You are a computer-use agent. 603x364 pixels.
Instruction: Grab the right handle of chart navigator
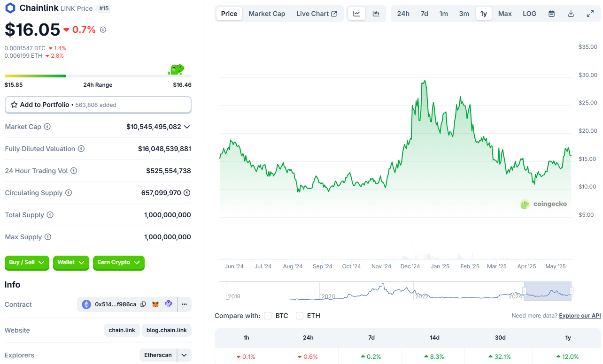[572, 291]
